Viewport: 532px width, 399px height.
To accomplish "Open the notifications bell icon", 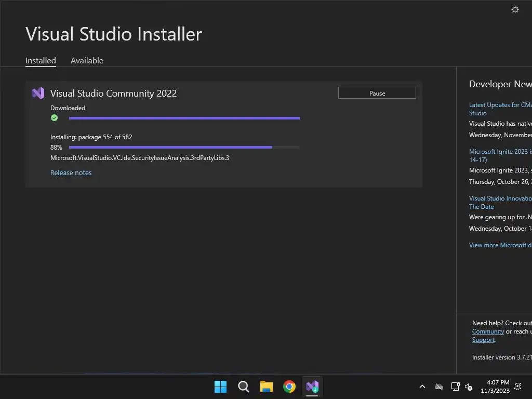I will [x=518, y=387].
